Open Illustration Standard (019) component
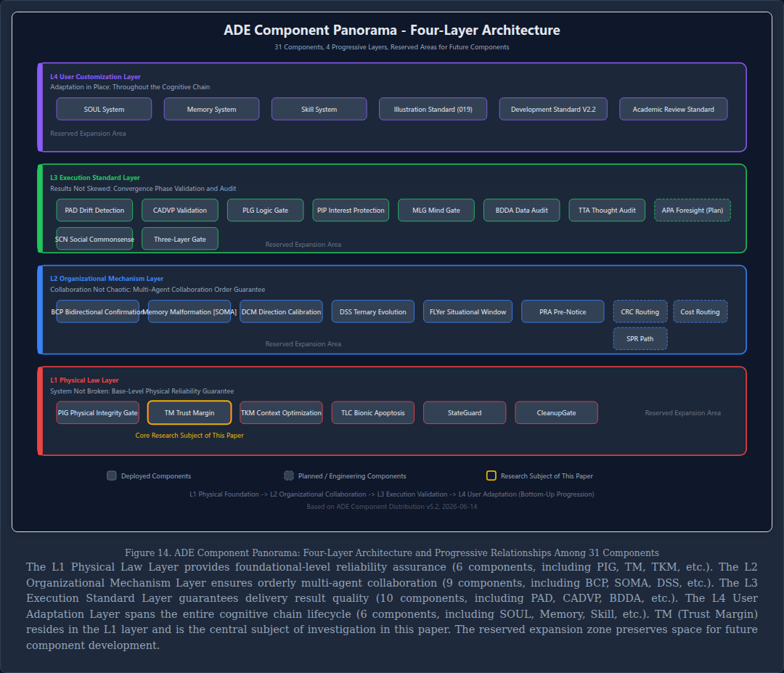The image size is (784, 673). [433, 109]
